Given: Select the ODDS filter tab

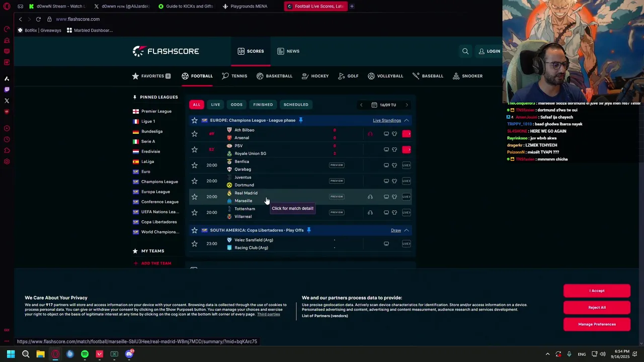Looking at the screenshot, I should coord(236,105).
